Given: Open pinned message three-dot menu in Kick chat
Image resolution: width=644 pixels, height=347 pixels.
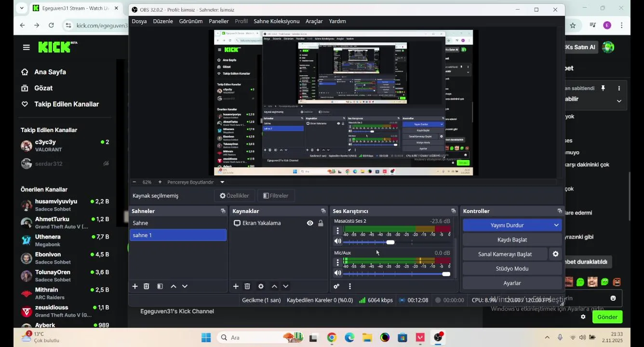Looking at the screenshot, I should tap(619, 88).
